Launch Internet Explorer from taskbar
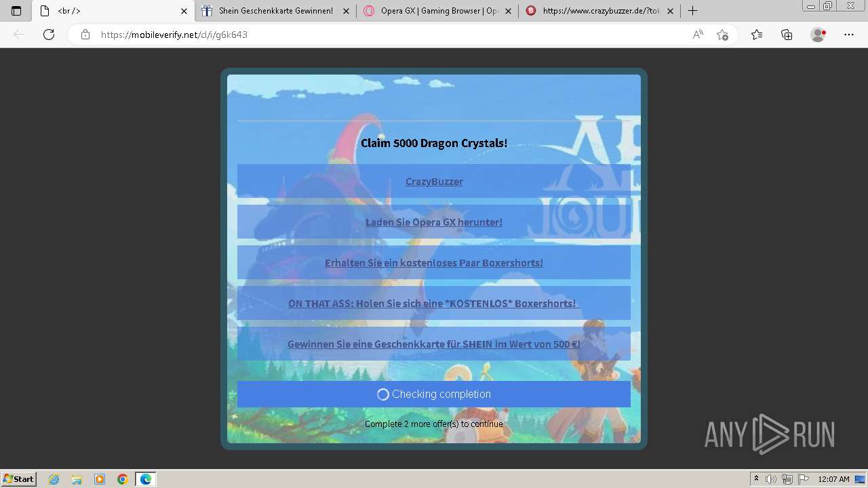The image size is (868, 488). (x=54, y=479)
